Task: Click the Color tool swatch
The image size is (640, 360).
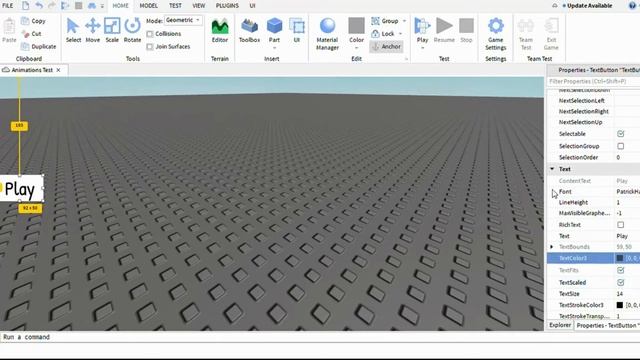Action: click(356, 26)
